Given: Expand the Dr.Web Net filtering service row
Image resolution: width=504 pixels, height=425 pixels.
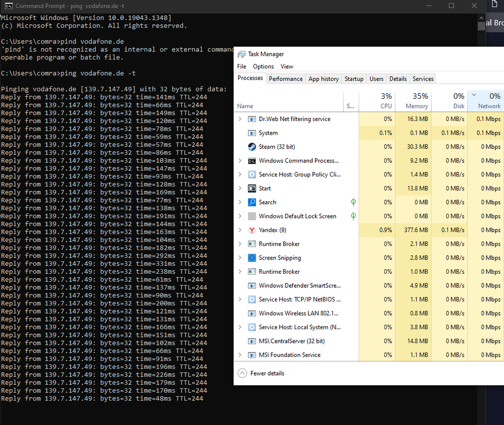Looking at the screenshot, I should click(240, 119).
